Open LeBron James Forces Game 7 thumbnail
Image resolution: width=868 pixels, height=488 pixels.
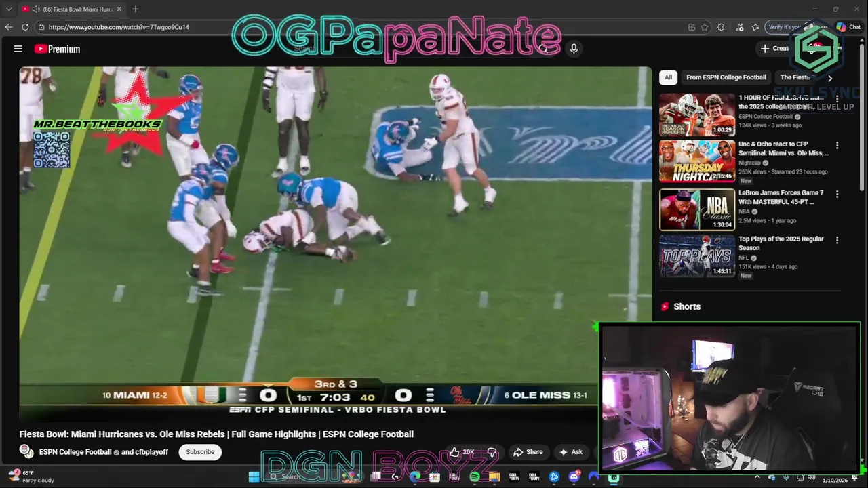point(697,209)
